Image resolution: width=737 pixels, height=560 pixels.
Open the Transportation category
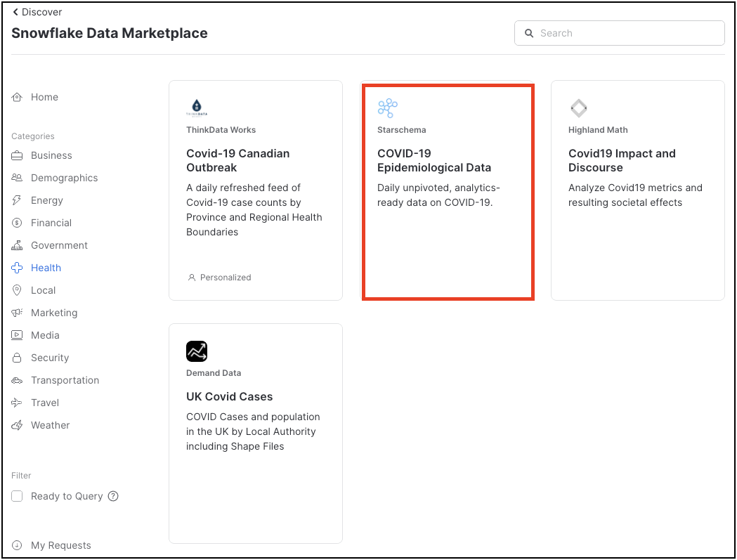[x=65, y=380]
